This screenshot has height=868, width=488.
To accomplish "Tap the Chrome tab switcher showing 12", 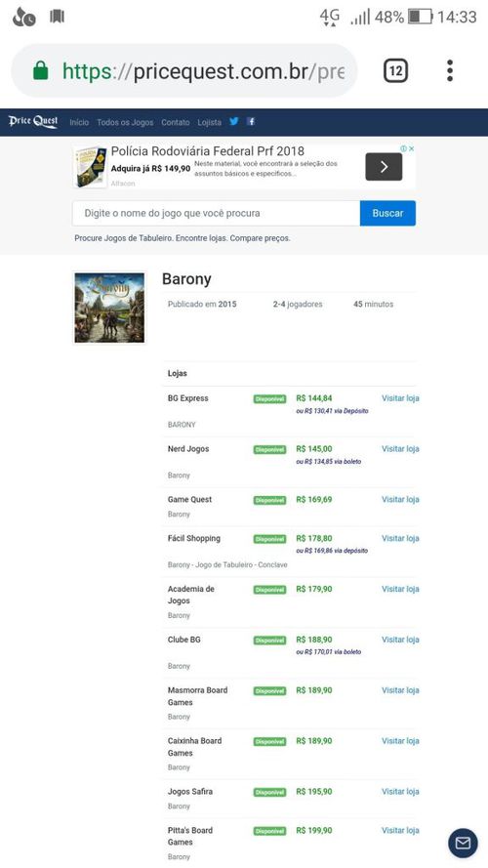I will 395,71.
